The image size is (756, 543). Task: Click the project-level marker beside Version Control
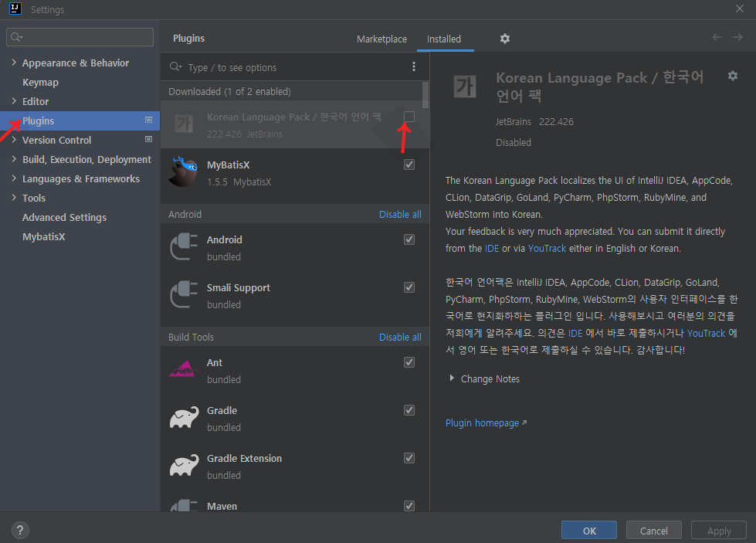click(x=148, y=139)
